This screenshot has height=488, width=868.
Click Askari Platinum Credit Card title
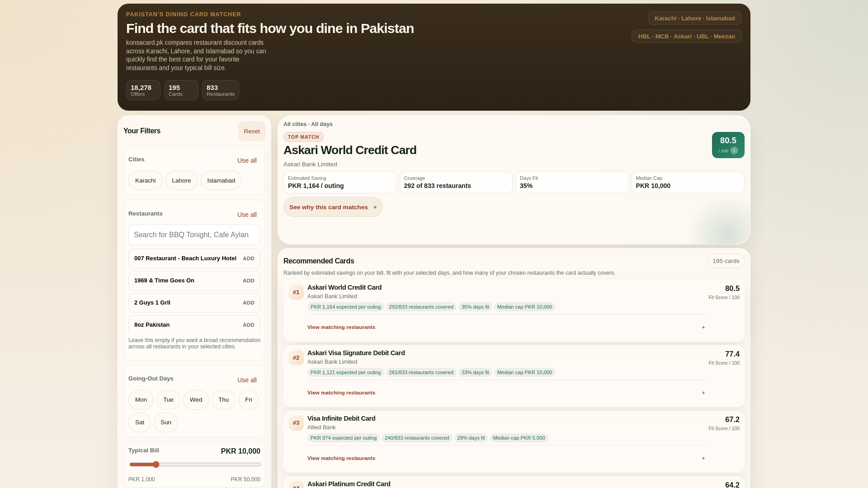click(349, 484)
